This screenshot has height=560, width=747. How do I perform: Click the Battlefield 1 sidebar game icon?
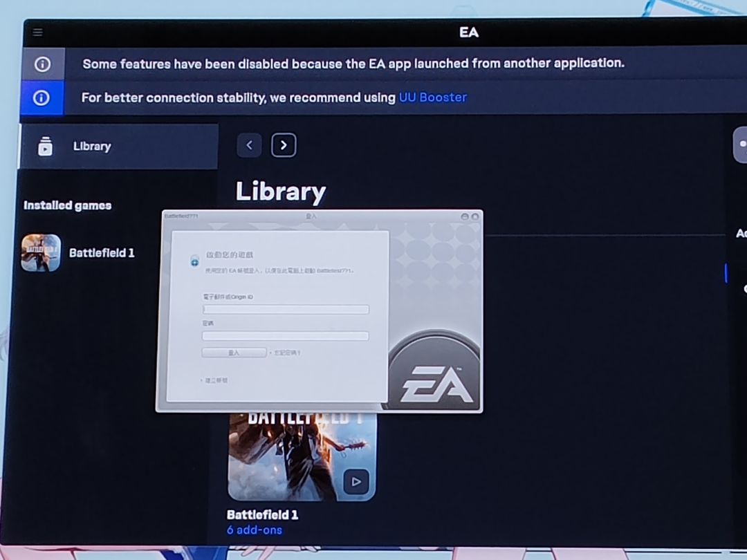[41, 253]
